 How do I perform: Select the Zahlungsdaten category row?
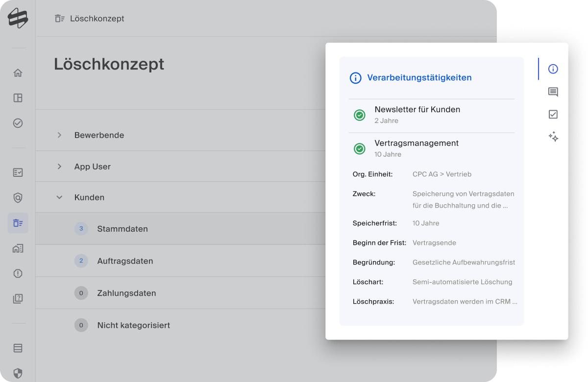[x=181, y=293]
